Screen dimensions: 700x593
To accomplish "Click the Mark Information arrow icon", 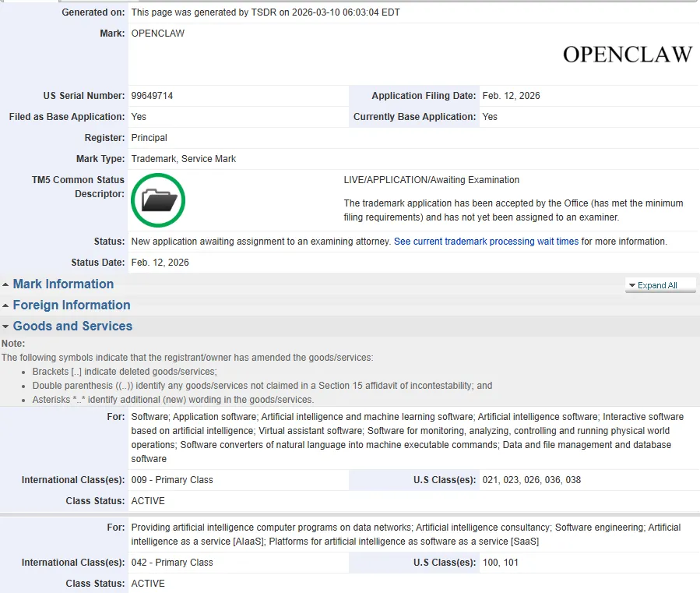I will coord(5,284).
